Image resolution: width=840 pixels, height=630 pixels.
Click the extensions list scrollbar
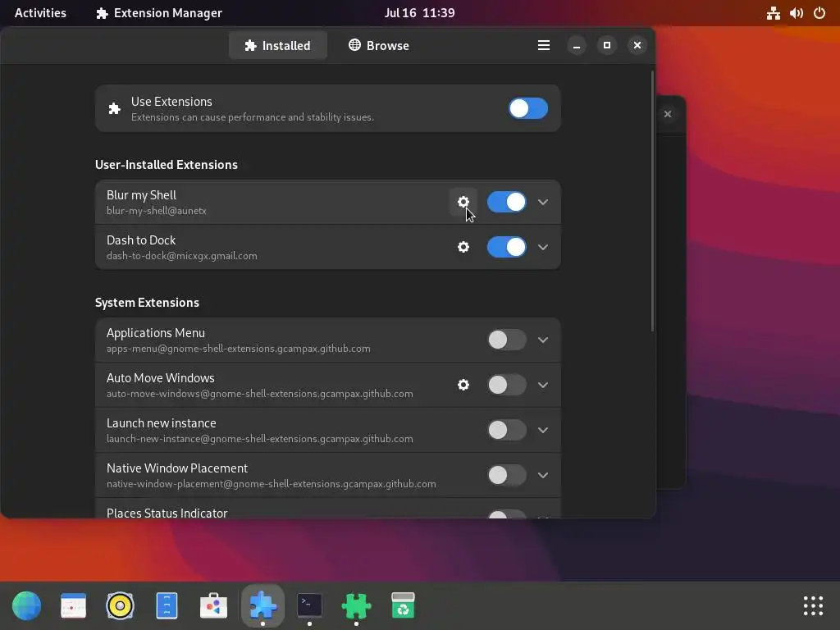(652, 201)
